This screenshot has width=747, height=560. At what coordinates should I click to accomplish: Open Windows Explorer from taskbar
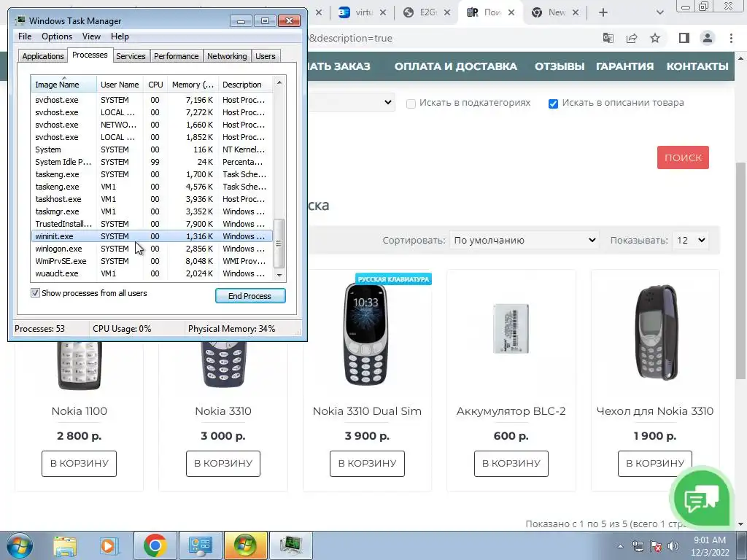coord(65,545)
